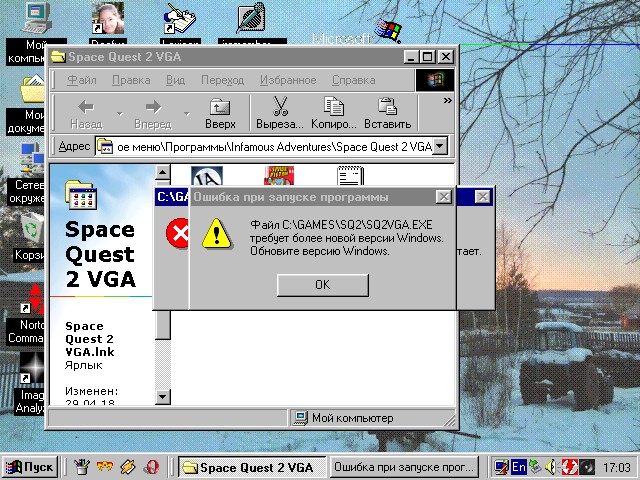
Task: Click the Вперед forward arrow toolbar button
Action: click(153, 113)
